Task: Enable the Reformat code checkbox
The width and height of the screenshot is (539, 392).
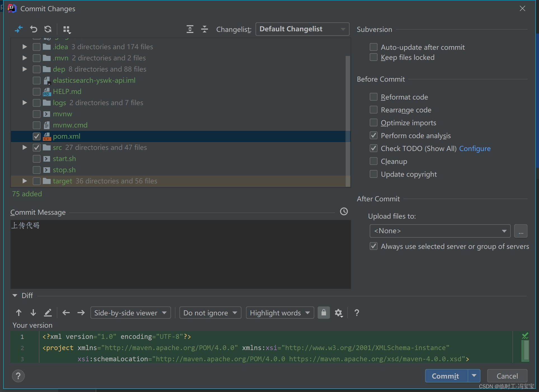Action: (x=374, y=96)
